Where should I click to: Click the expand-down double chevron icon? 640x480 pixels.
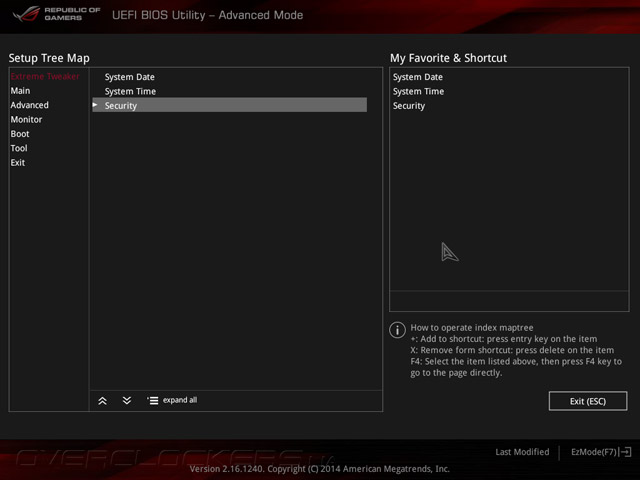click(x=127, y=400)
